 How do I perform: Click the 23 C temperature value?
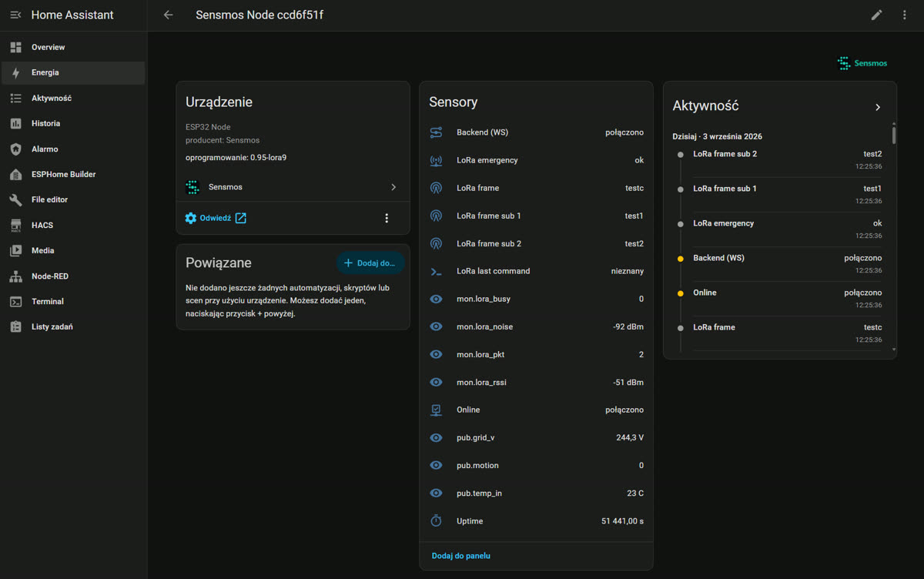point(635,493)
